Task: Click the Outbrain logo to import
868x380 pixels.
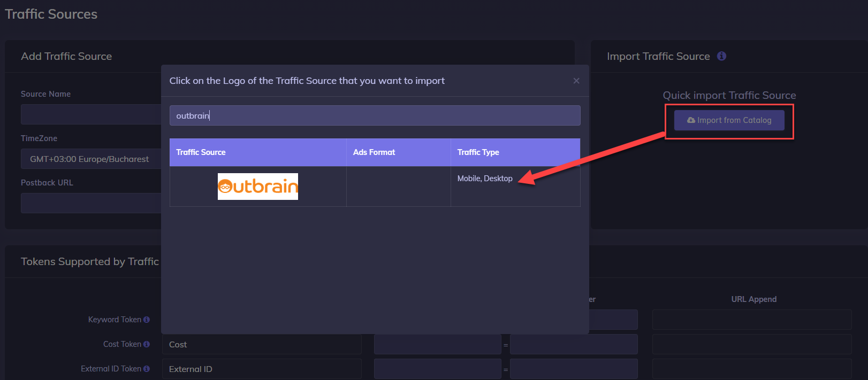Action: click(x=257, y=187)
